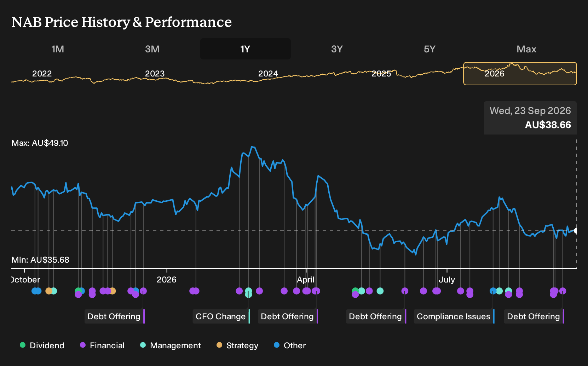Toggle Strategy events in the legend
The image size is (588, 366).
[237, 345]
